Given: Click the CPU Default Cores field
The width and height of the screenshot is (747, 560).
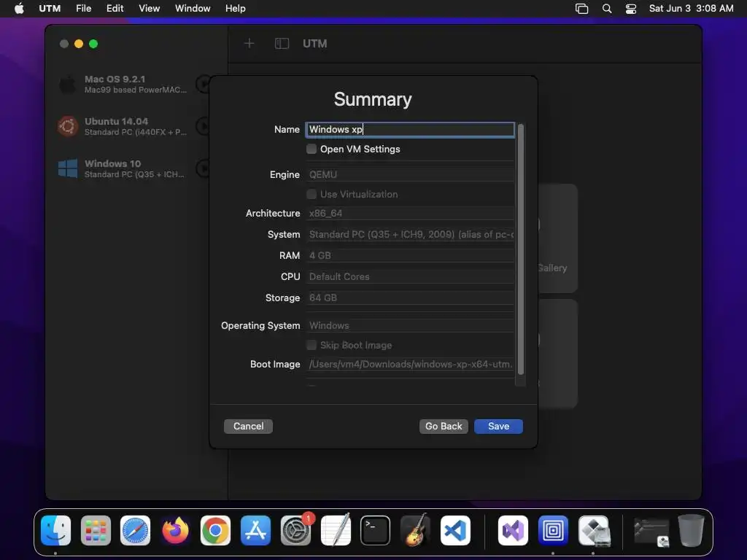Looking at the screenshot, I should pyautogui.click(x=410, y=276).
